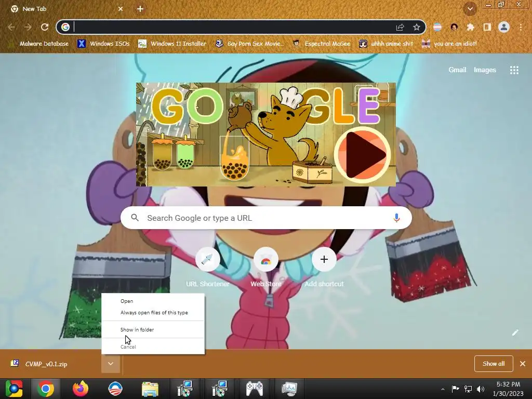Open the uhhh anime bookmark
The height and width of the screenshot is (399, 532).
tap(386, 44)
